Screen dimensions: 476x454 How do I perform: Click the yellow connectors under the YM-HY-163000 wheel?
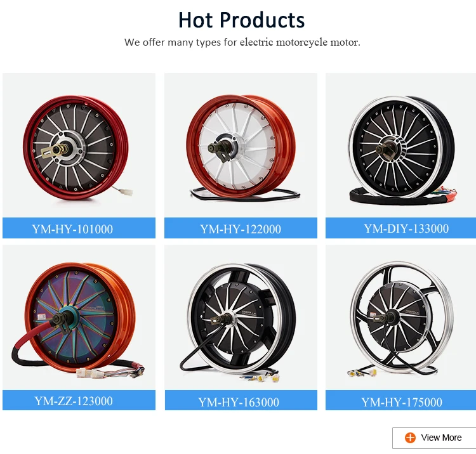267,378
